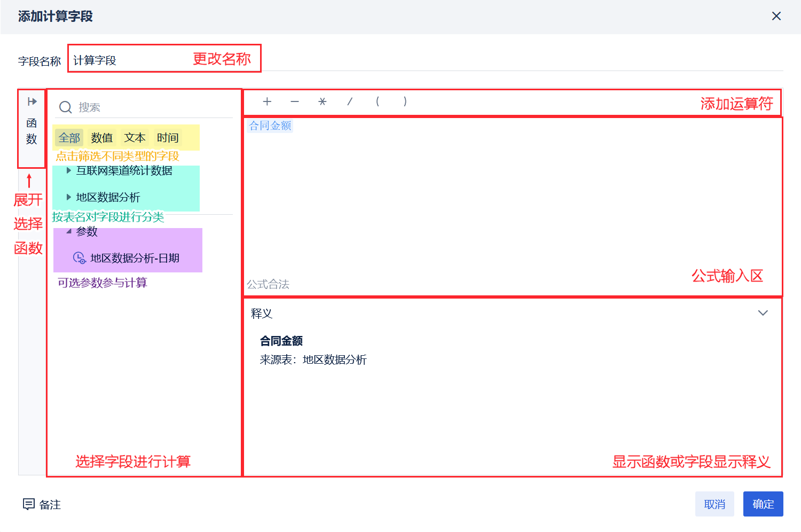Insert the right parenthesis
This screenshot has width=801, height=532.
(405, 101)
